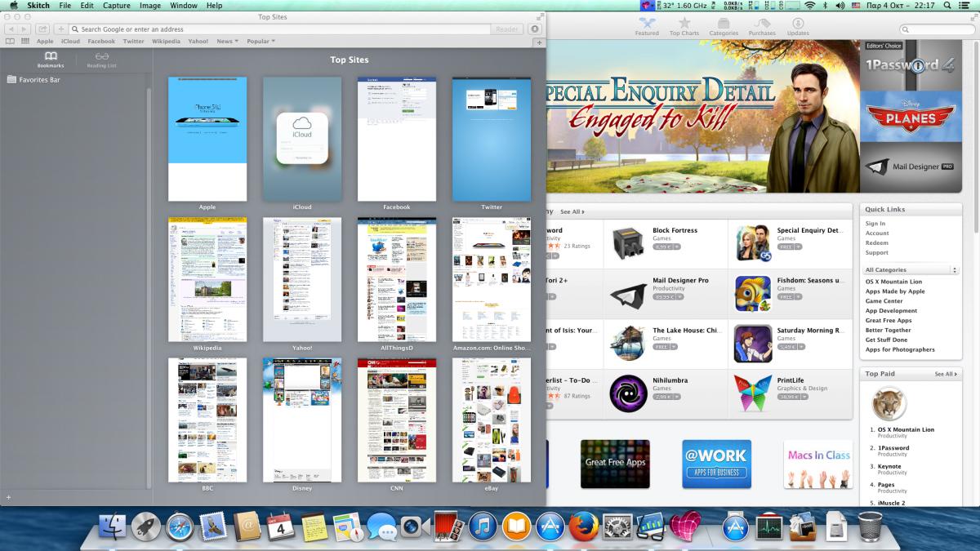Open Safari compass icon in dock
980x551 pixels.
tap(180, 527)
